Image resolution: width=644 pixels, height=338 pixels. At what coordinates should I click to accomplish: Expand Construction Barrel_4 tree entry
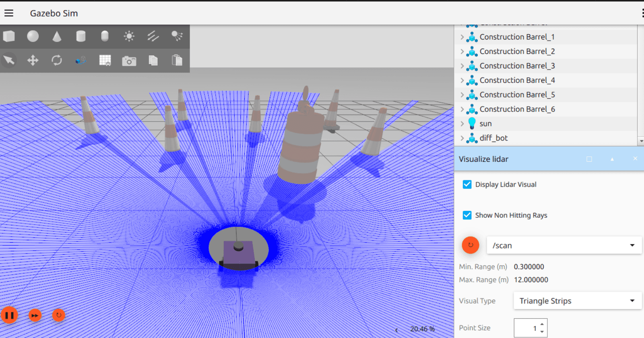point(462,80)
